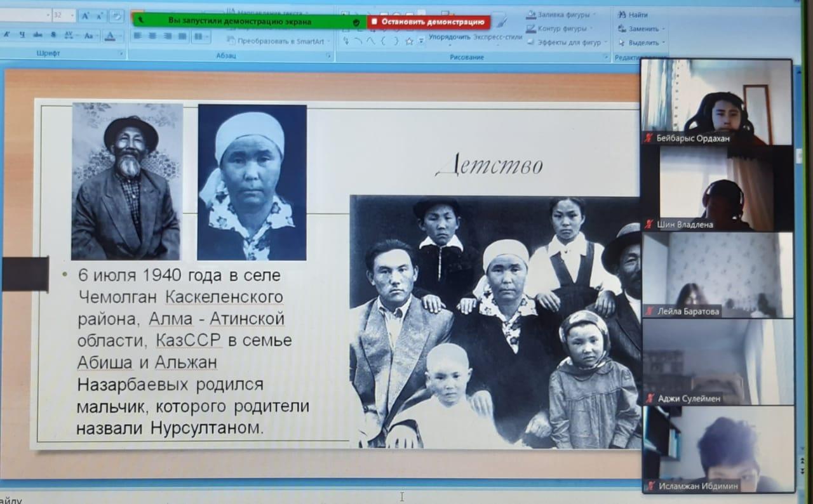Screen dimensions: 813x504
Task: Click Convert to SmartArt (Преобразовать в SmartArt)
Action: 279,41
